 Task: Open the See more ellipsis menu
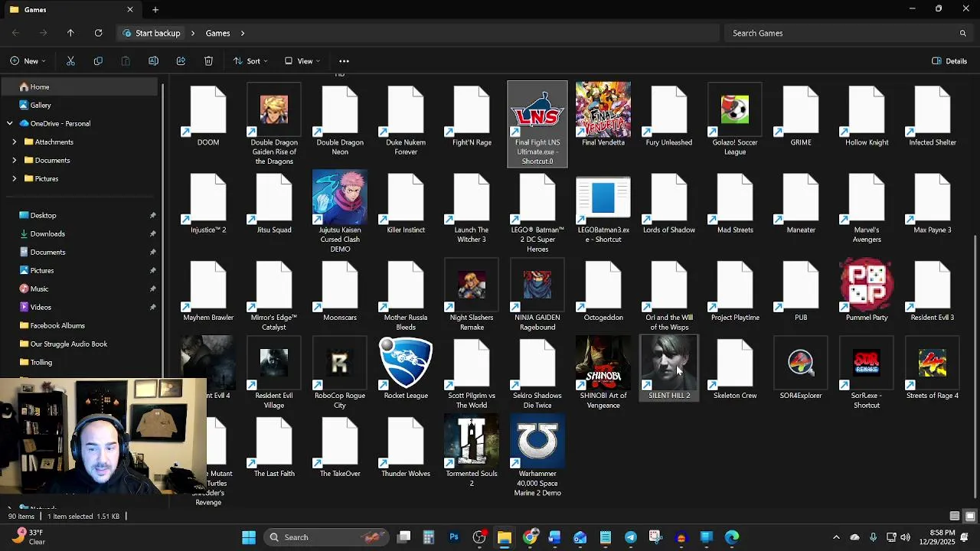click(344, 61)
